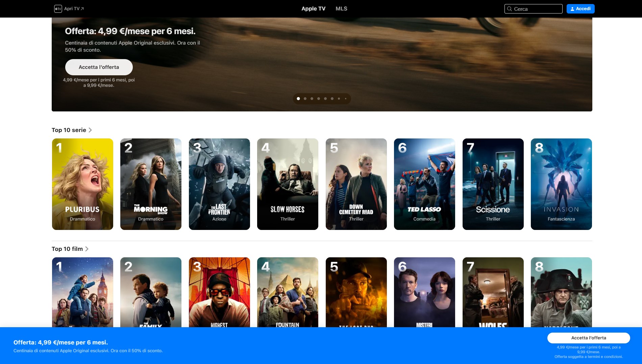
Task: Select the first carousel page dot
Action: point(298,99)
